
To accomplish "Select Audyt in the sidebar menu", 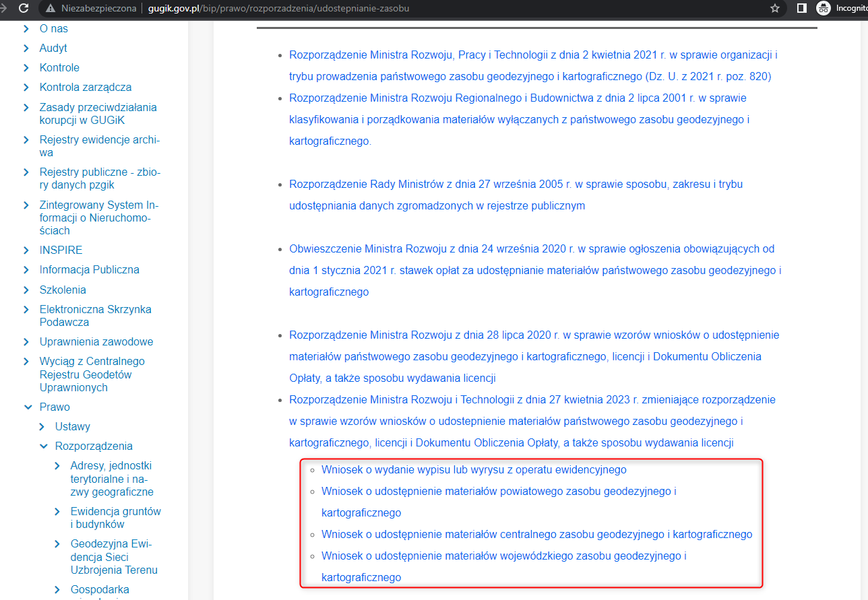I will pyautogui.click(x=52, y=48).
